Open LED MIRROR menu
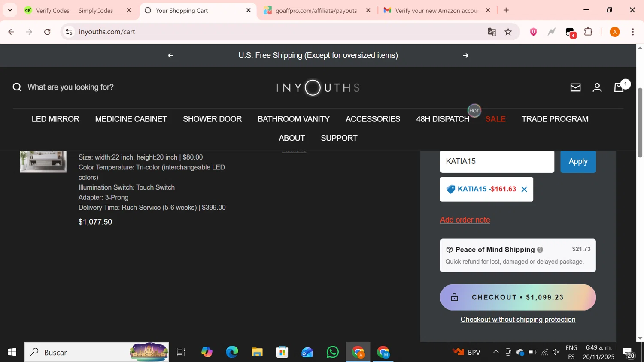 click(x=55, y=119)
